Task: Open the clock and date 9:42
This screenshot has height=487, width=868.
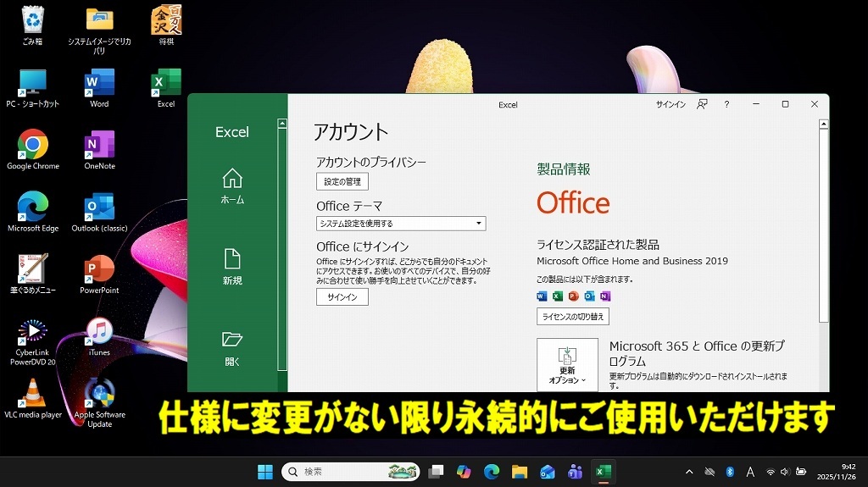Action: (837, 472)
